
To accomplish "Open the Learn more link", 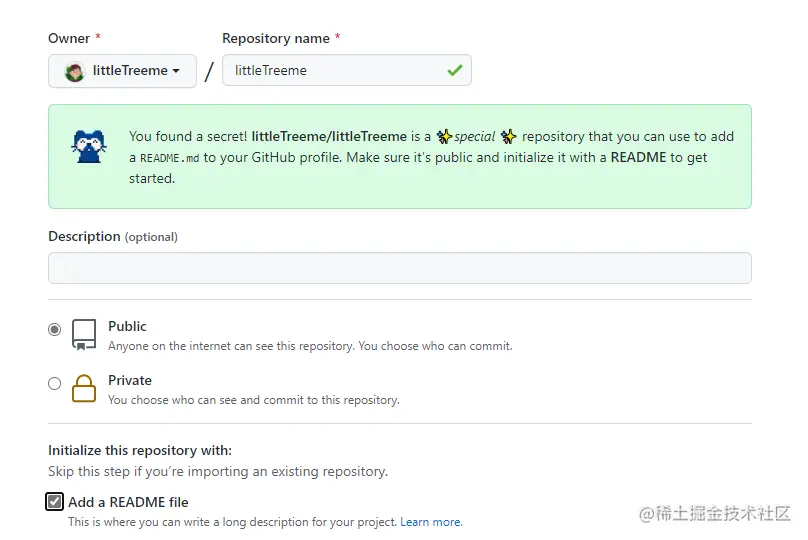I will [x=431, y=522].
